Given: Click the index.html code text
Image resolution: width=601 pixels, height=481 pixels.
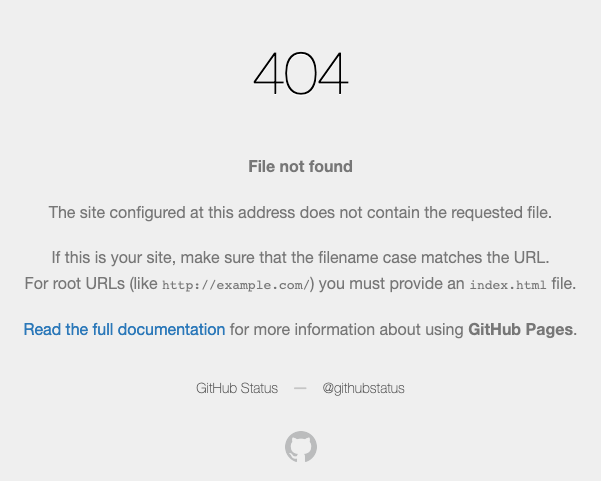Looking at the screenshot, I should pos(508,285).
